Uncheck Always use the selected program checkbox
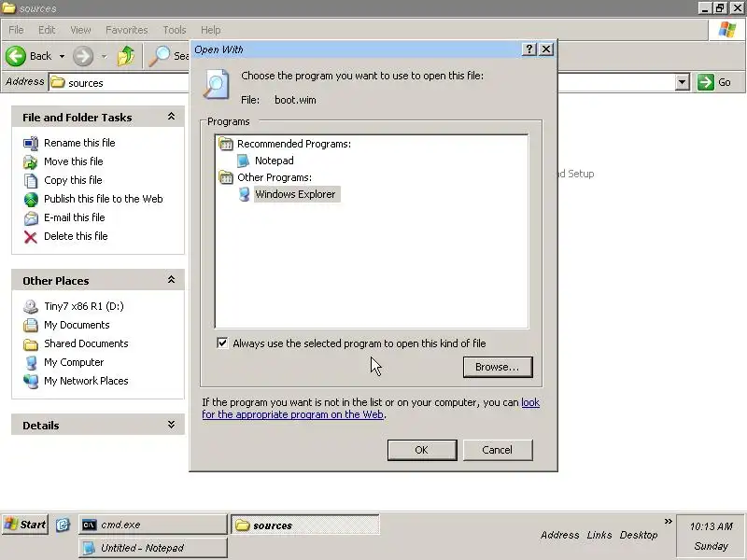The height and width of the screenshot is (560, 747). pos(222,343)
